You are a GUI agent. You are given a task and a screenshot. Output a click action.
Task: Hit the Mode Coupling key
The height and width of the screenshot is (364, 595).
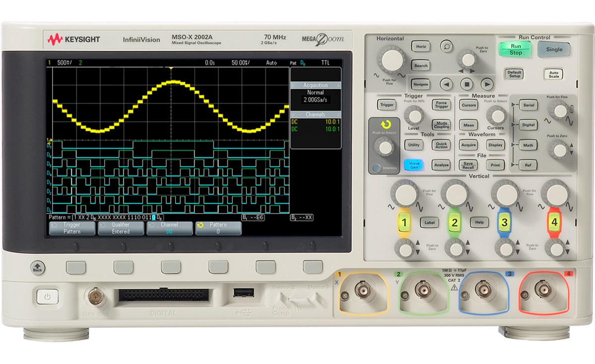[441, 125]
